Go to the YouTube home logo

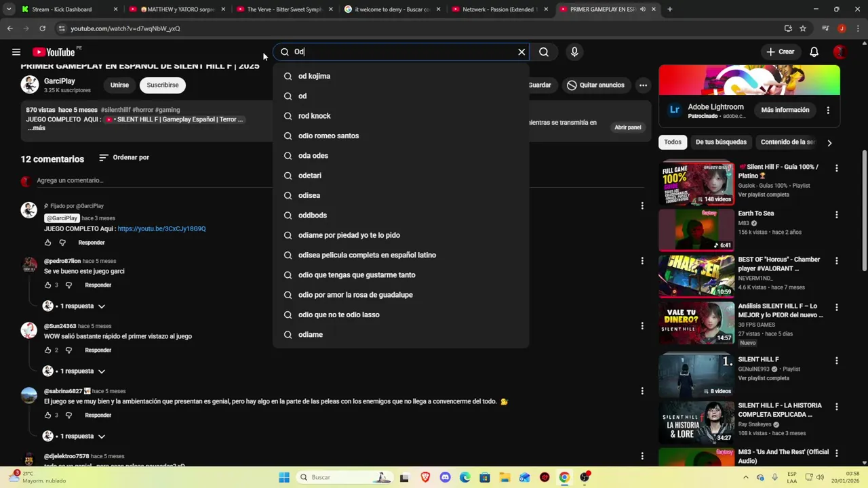tap(54, 52)
